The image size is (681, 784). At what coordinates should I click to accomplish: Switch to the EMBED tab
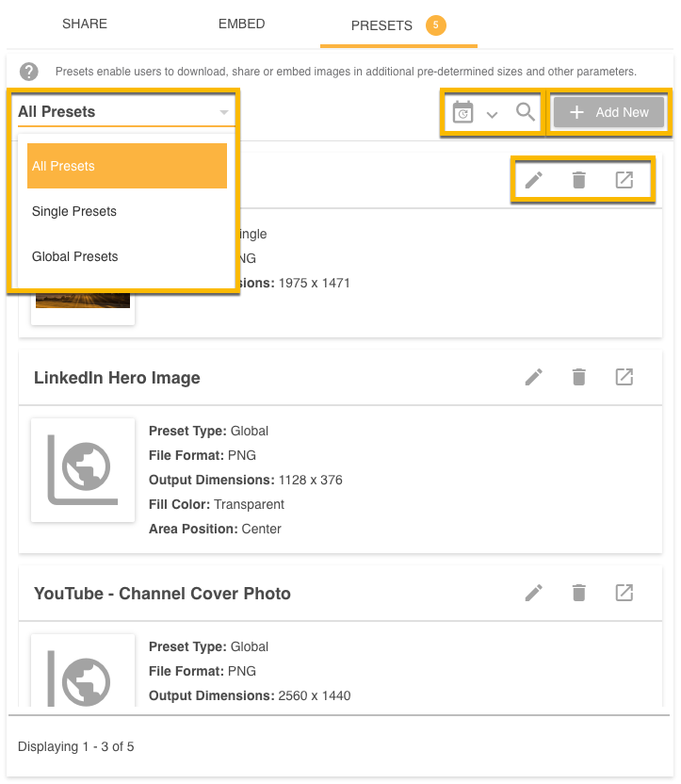point(242,24)
